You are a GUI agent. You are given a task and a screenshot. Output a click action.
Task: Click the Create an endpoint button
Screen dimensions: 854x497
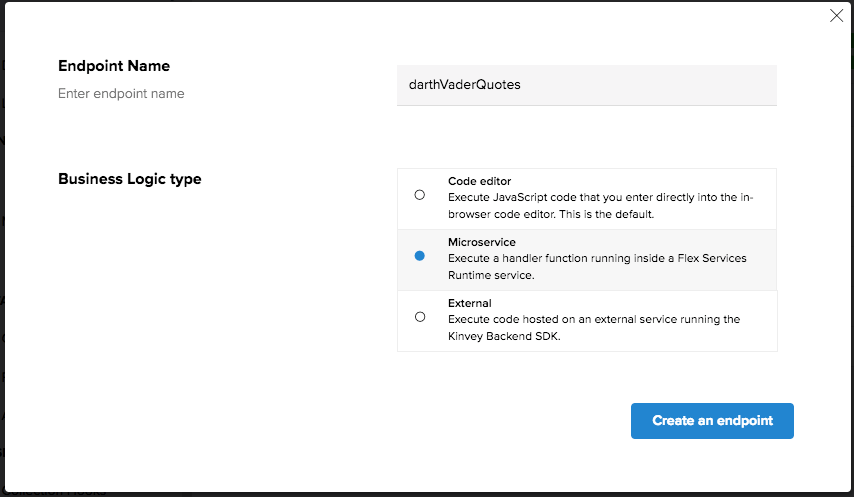[712, 421]
